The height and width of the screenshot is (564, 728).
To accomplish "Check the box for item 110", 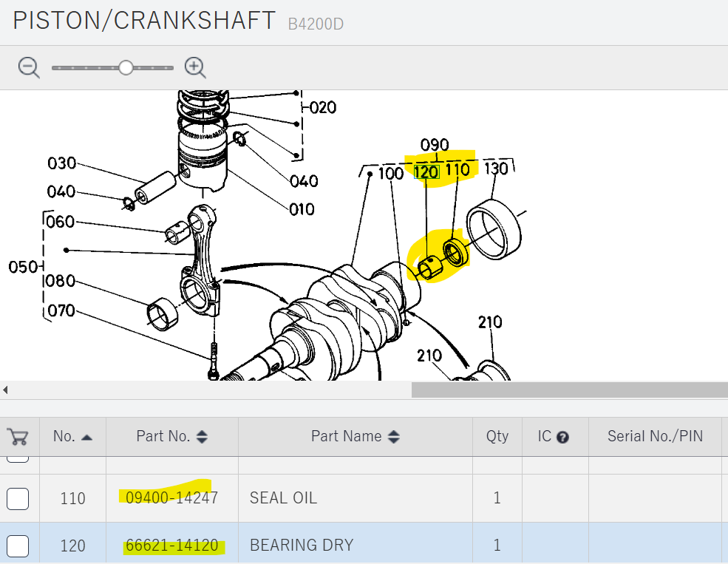I will coord(18,499).
